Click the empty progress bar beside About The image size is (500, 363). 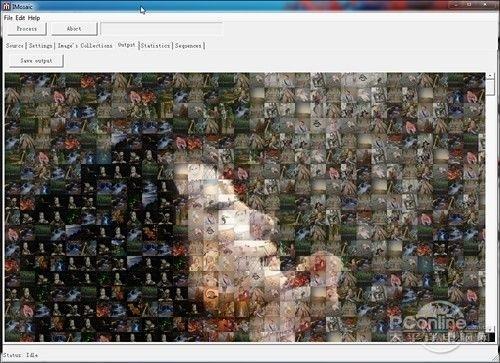coord(161,29)
